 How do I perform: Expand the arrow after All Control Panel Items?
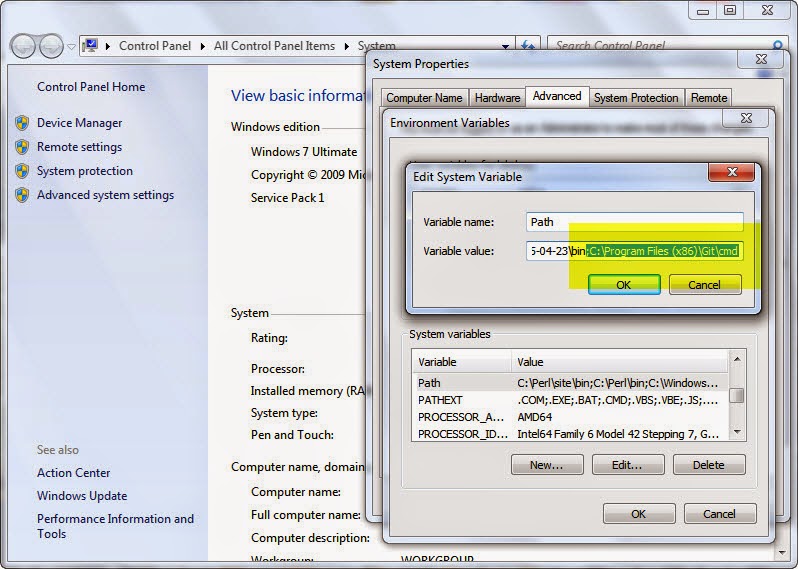pyautogui.click(x=347, y=46)
